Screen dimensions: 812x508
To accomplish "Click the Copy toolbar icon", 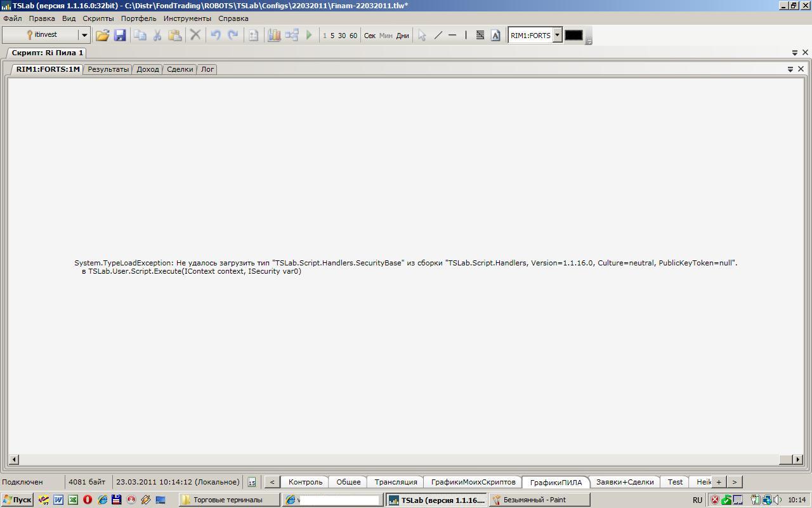I will tap(140, 36).
